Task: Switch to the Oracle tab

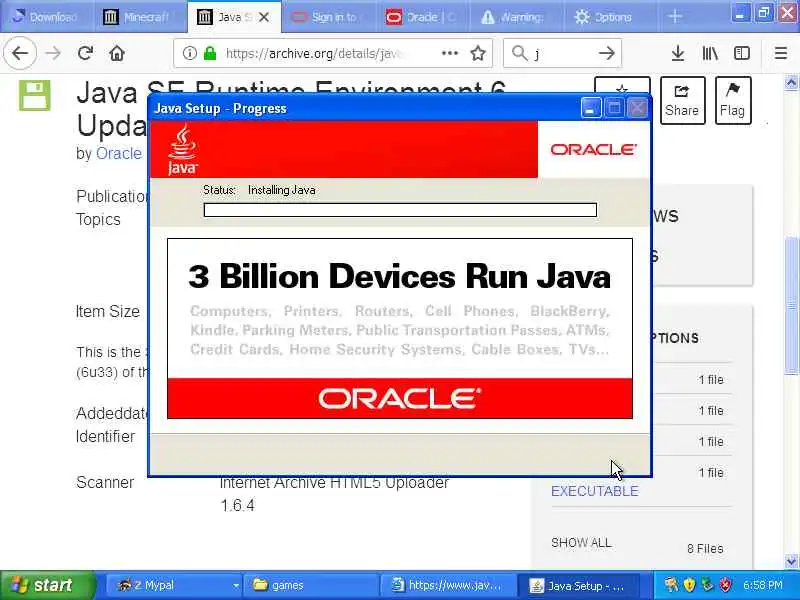Action: tap(424, 17)
